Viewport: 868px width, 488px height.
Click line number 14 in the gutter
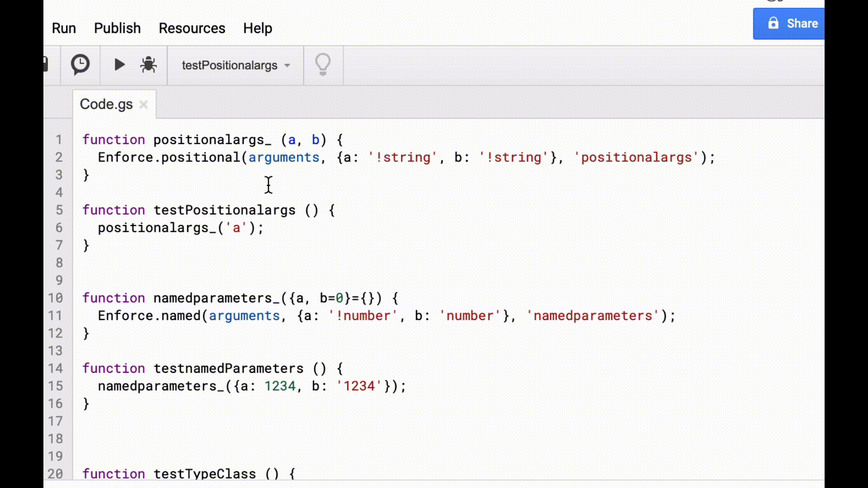coord(56,368)
